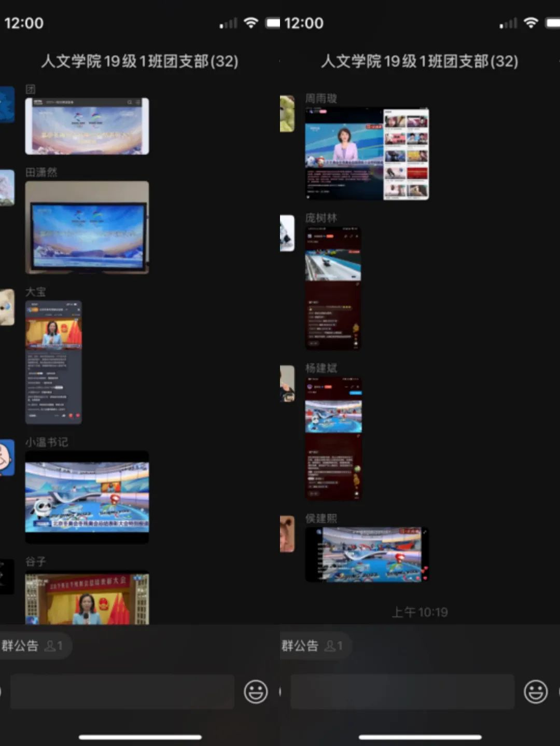Tap the left screen's message input field
The image size is (560, 746).
click(122, 692)
